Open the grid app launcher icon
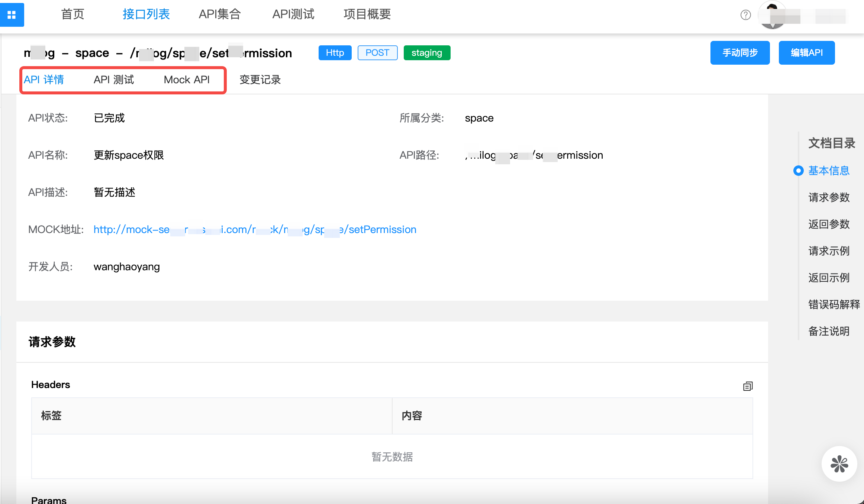Screen dimensions: 864x504 point(12,15)
